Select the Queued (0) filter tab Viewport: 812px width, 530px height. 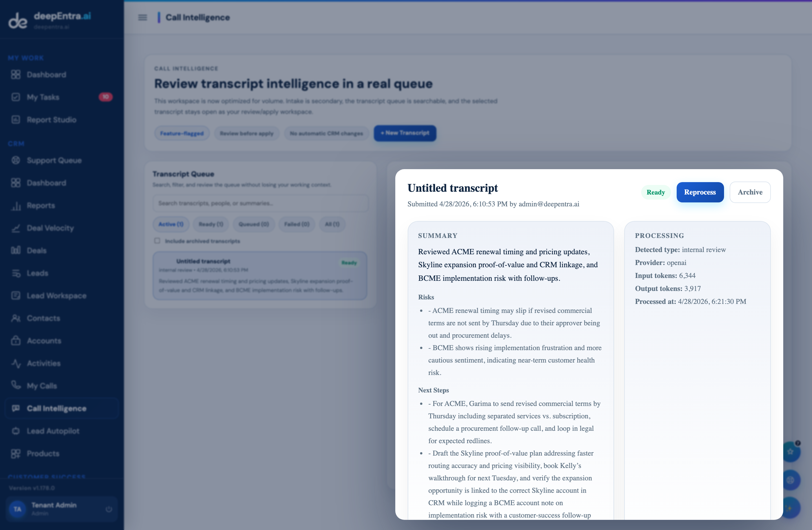(254, 224)
